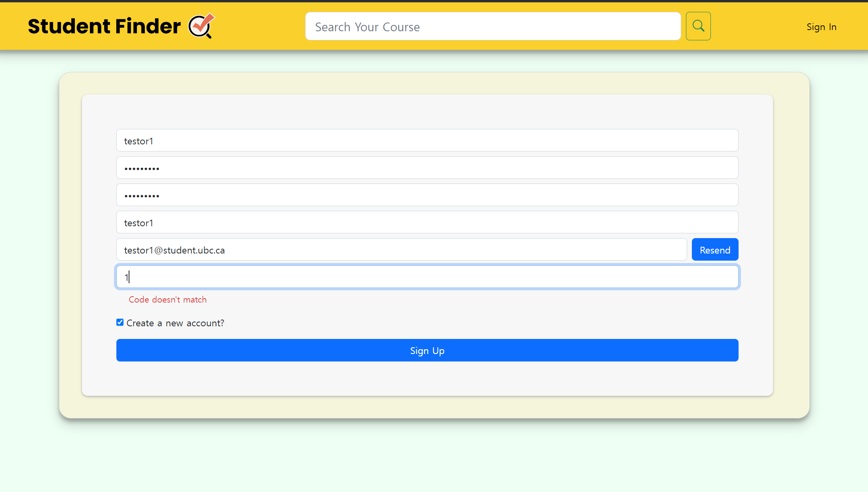The image size is (868, 492).
Task: Click the username field containing testor1
Action: (x=427, y=140)
